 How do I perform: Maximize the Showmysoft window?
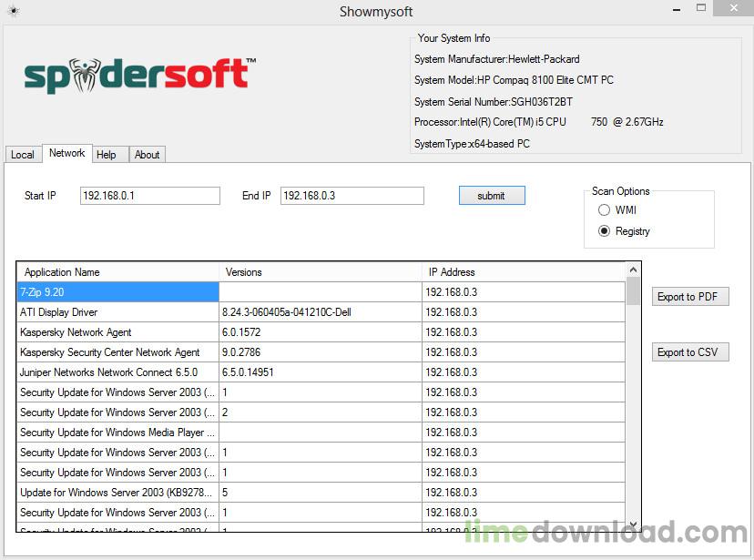click(701, 8)
